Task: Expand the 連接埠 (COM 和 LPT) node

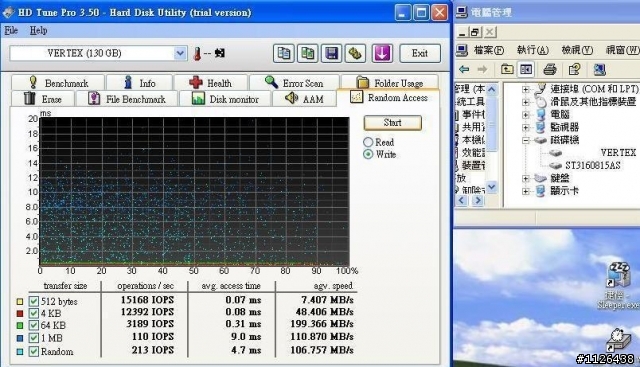Action: pos(526,89)
